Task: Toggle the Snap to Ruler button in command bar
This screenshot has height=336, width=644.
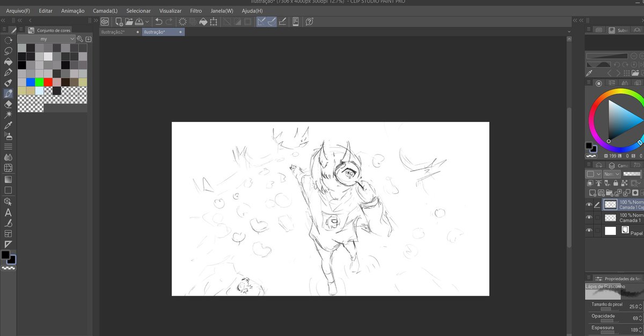Action: coord(261,21)
